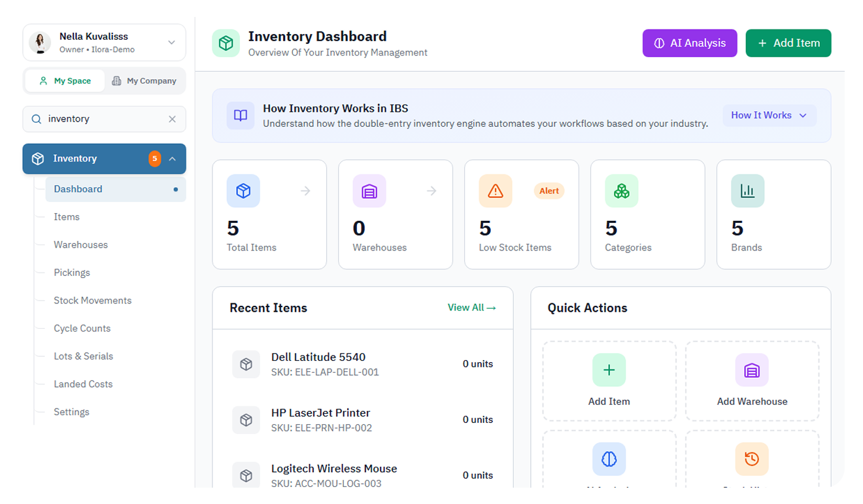Open Lots & Serials page
The height and width of the screenshot is (504, 863).
tap(84, 356)
